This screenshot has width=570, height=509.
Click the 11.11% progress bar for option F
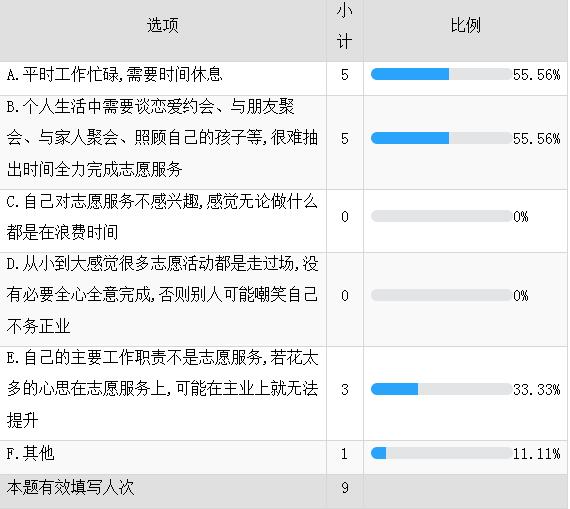(441, 453)
